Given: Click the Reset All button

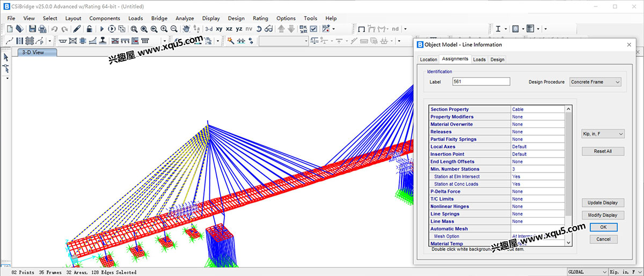Looking at the screenshot, I should 603,151.
